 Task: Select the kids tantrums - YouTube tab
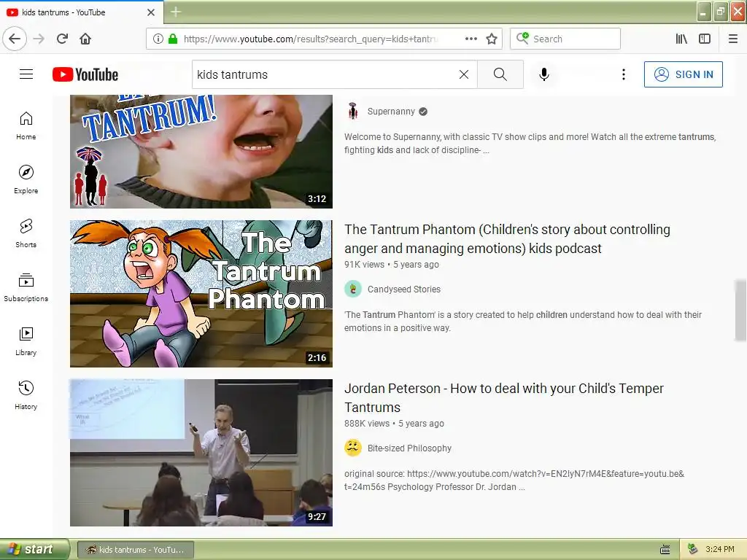point(82,12)
